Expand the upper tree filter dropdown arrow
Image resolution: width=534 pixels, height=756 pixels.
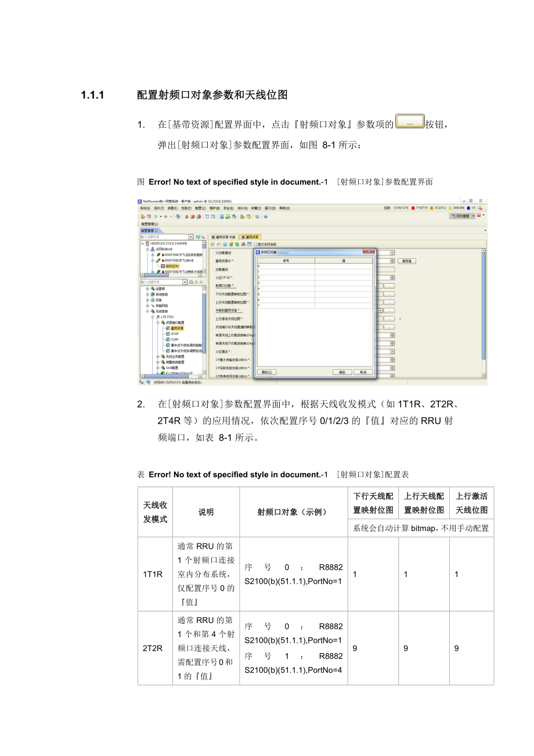192,237
